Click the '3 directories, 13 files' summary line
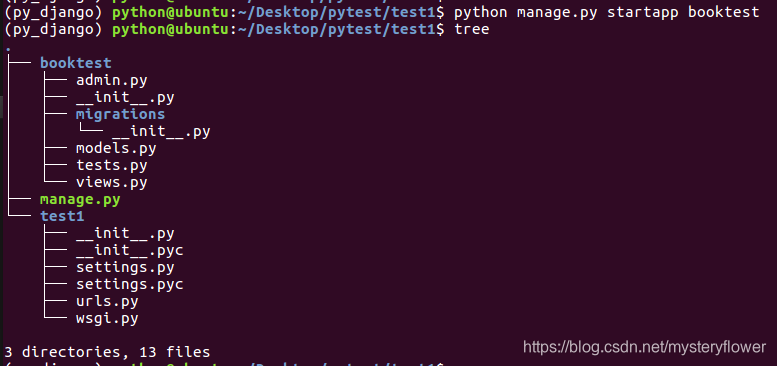 pyautogui.click(x=107, y=352)
